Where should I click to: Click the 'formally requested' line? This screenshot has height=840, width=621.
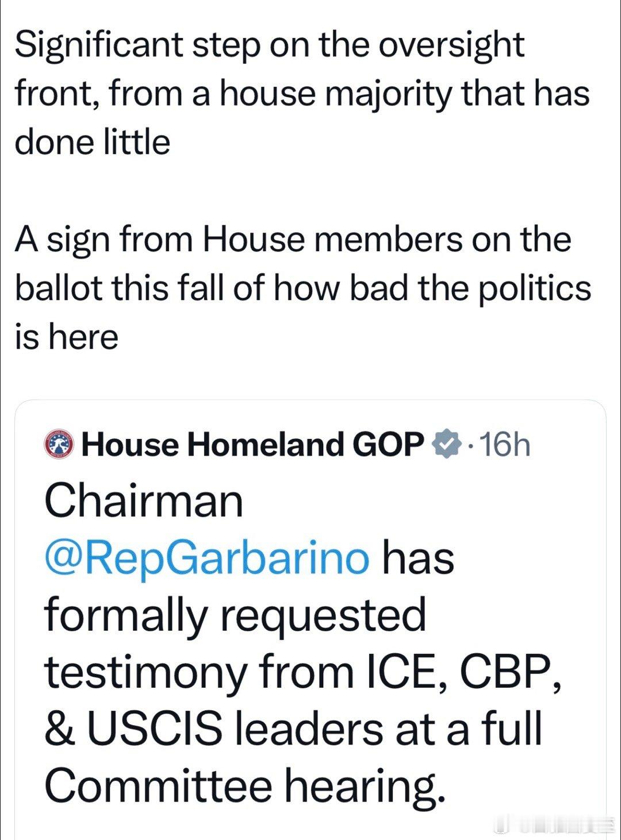[236, 615]
